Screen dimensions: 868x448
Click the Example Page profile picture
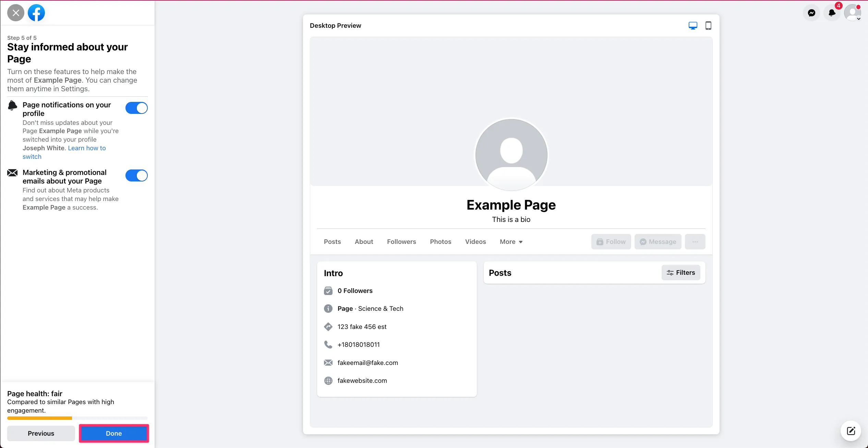(511, 155)
